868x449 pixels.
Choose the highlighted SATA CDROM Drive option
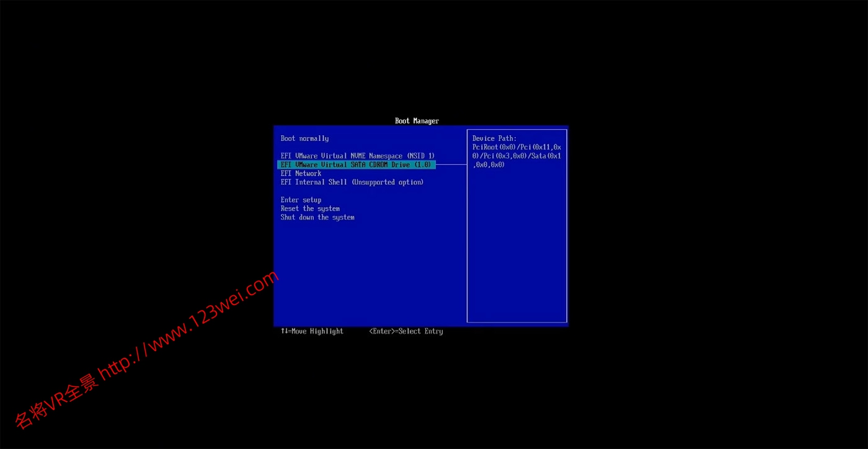coord(356,164)
